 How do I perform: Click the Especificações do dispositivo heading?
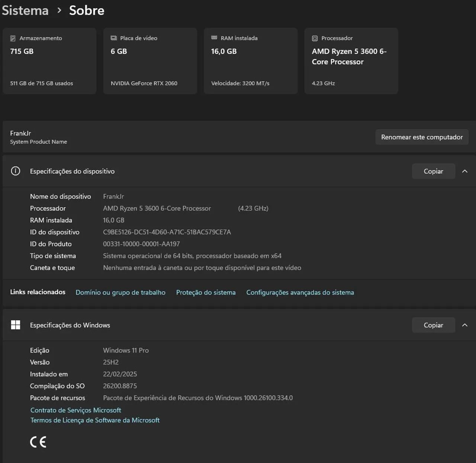point(73,171)
